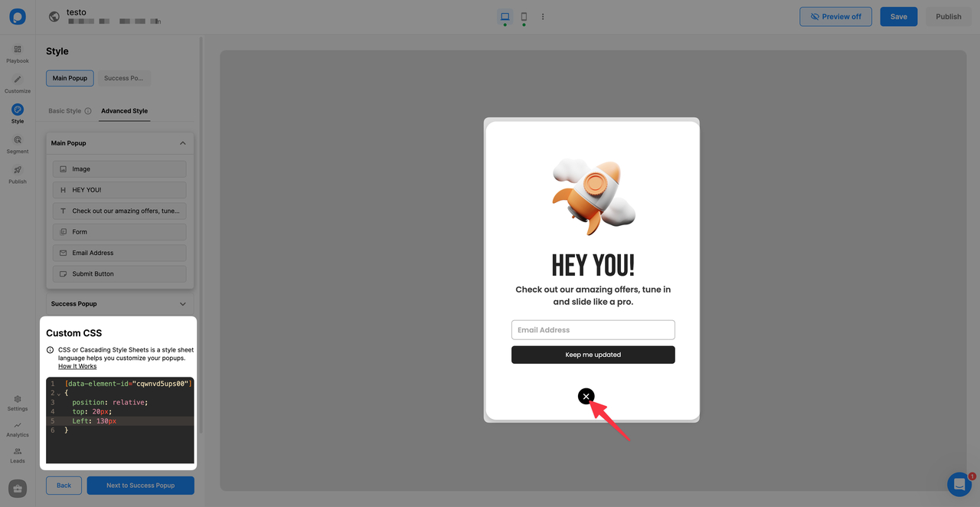Open the three-dot overflow menu
Viewport: 980px width, 507px height.
pos(543,16)
